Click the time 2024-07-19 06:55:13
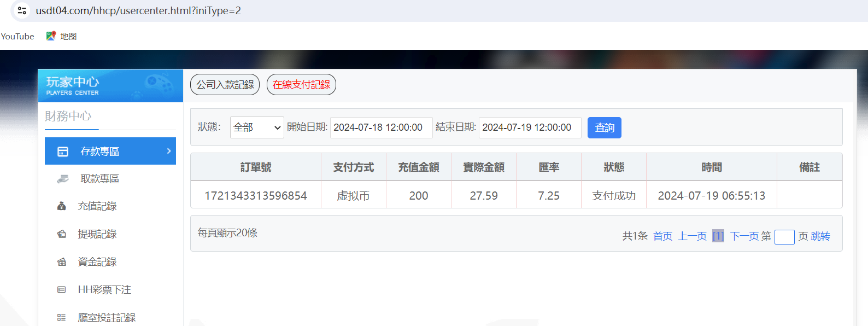Viewport: 868px width, 326px height. (712, 196)
